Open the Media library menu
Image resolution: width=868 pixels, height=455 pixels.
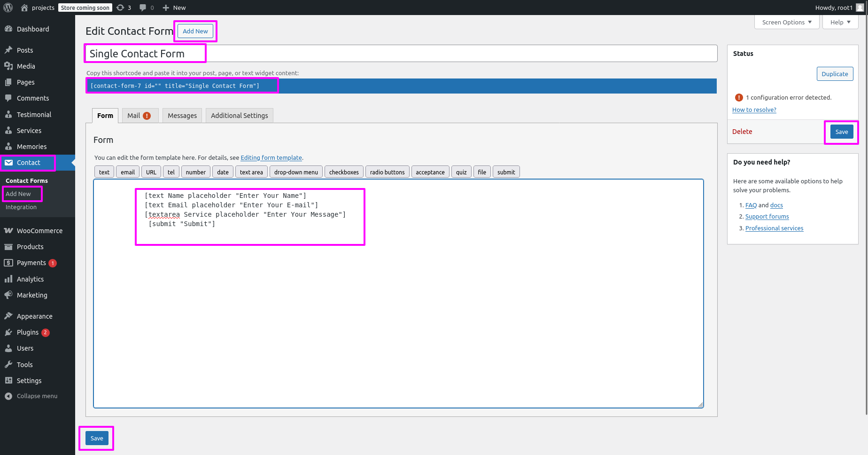coord(26,66)
